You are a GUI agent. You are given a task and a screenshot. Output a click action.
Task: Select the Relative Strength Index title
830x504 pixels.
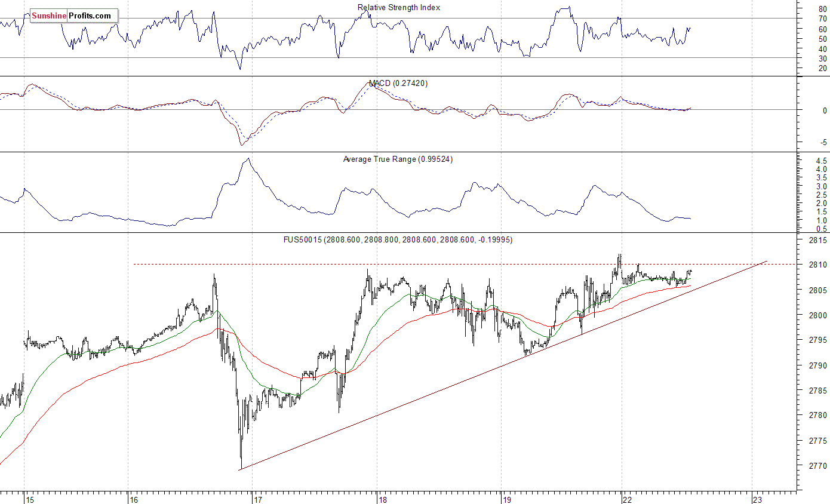pyautogui.click(x=399, y=7)
